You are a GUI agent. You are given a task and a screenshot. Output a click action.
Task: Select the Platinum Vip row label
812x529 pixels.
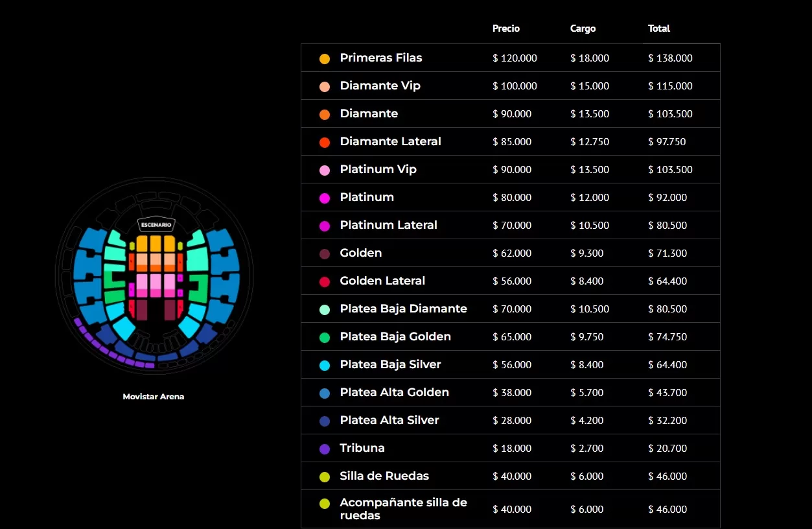click(x=378, y=169)
